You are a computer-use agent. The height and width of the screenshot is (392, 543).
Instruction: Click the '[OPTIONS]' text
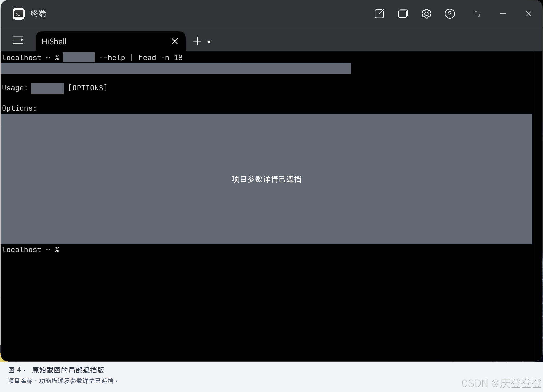(88, 88)
